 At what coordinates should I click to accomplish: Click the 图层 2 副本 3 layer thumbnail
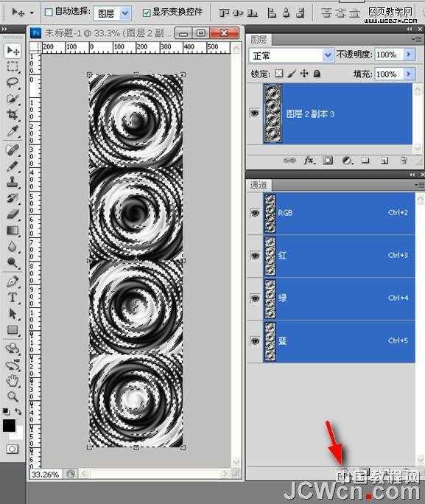(273, 113)
